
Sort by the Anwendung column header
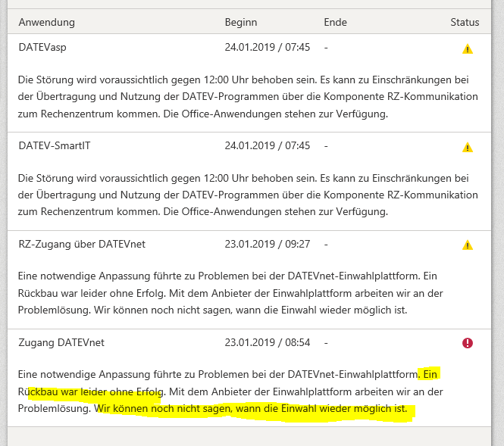click(46, 23)
